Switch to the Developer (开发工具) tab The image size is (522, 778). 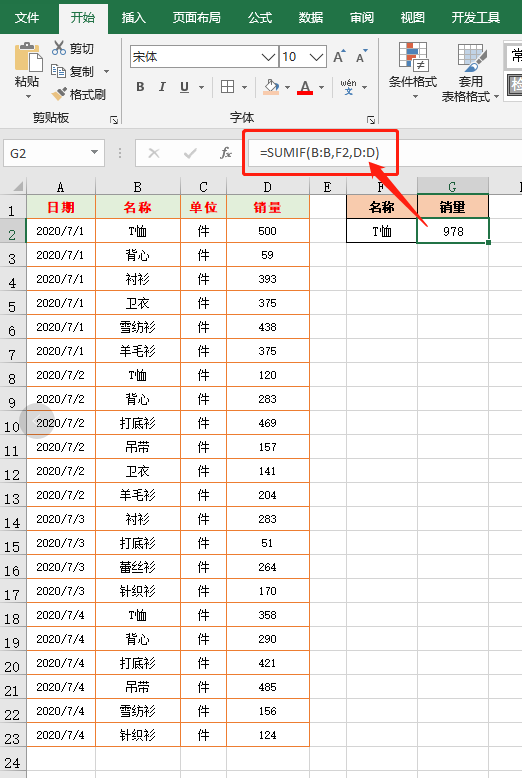pyautogui.click(x=475, y=18)
